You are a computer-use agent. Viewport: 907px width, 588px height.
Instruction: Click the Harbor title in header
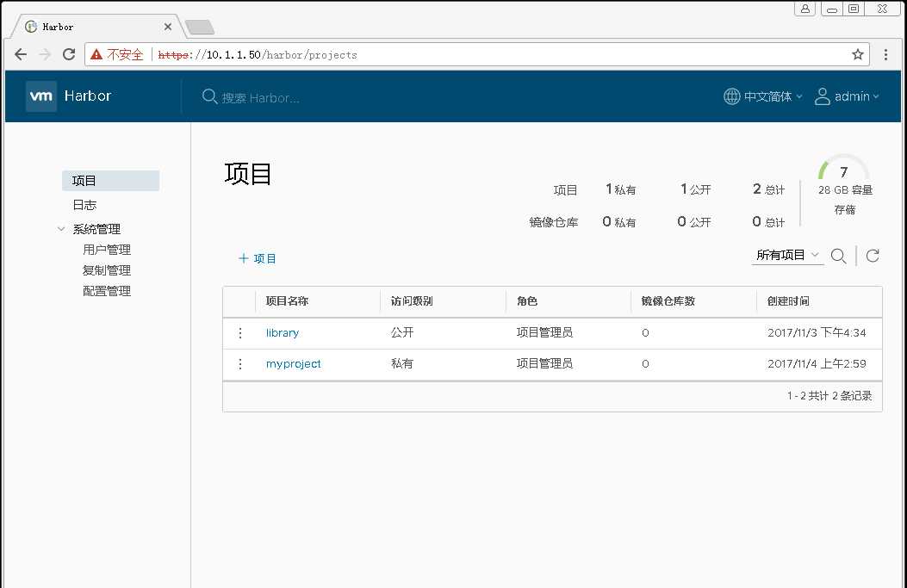tap(88, 96)
